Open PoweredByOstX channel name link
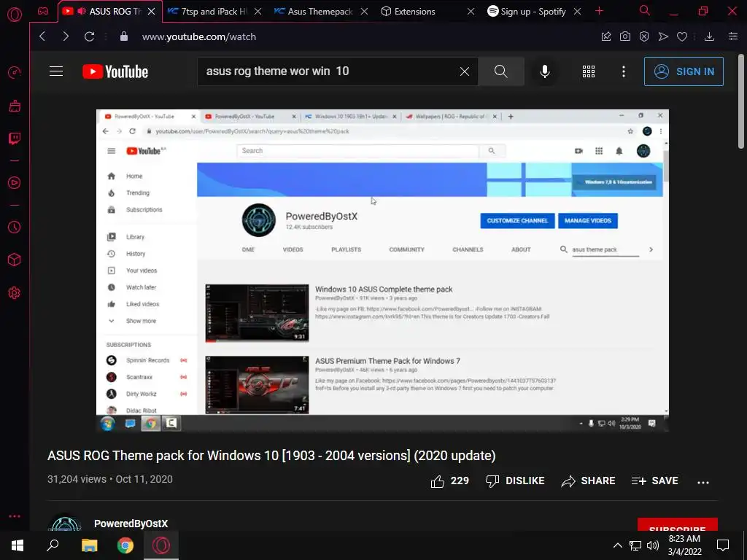The width and height of the screenshot is (747, 560). pos(131,524)
